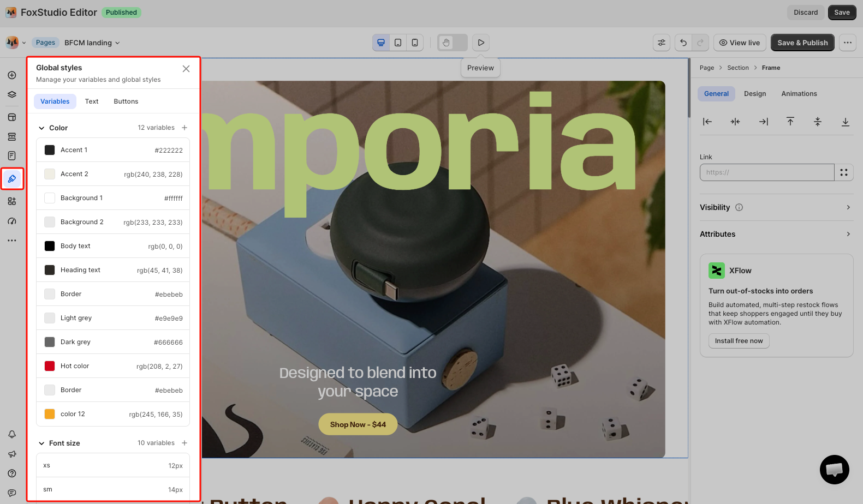Click the notifications bell icon
The height and width of the screenshot is (504, 863).
pos(12,434)
